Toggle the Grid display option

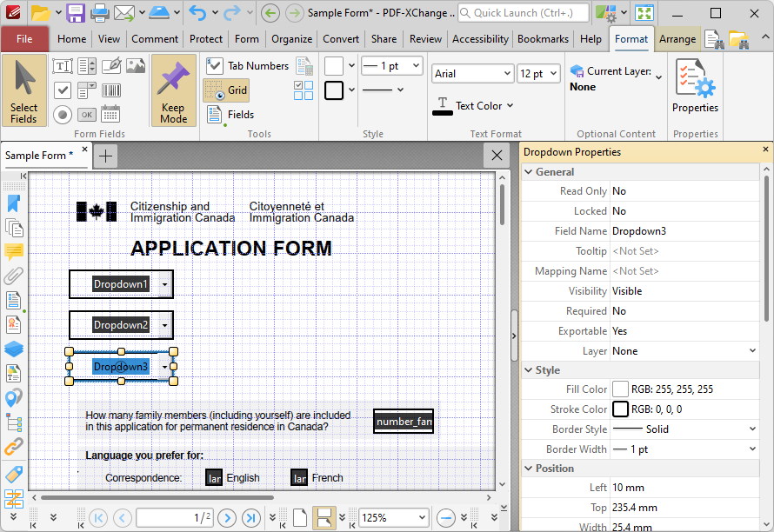[226, 90]
